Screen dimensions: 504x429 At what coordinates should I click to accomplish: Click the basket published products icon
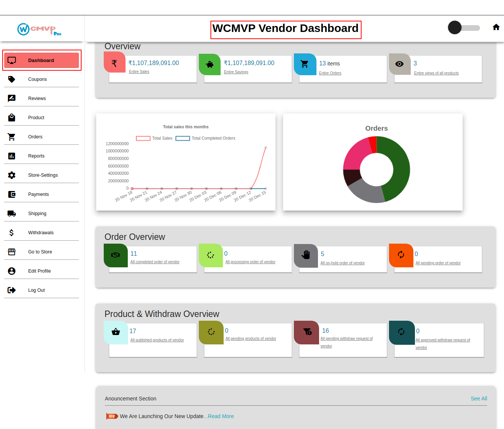click(116, 332)
